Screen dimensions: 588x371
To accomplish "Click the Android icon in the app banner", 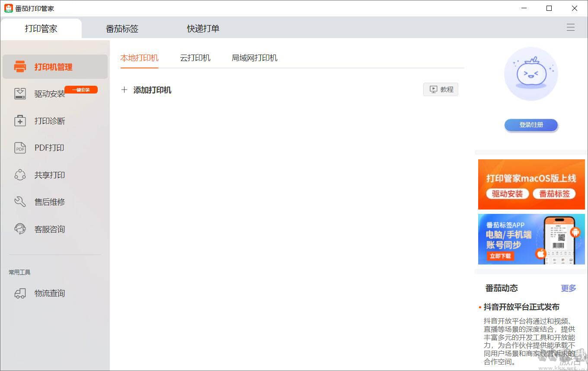I will coord(575,233).
